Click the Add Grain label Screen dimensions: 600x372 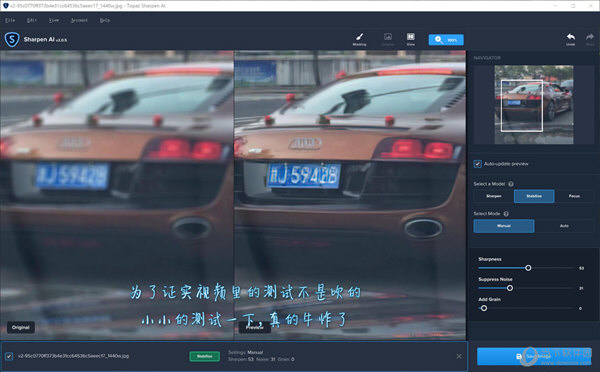click(489, 299)
